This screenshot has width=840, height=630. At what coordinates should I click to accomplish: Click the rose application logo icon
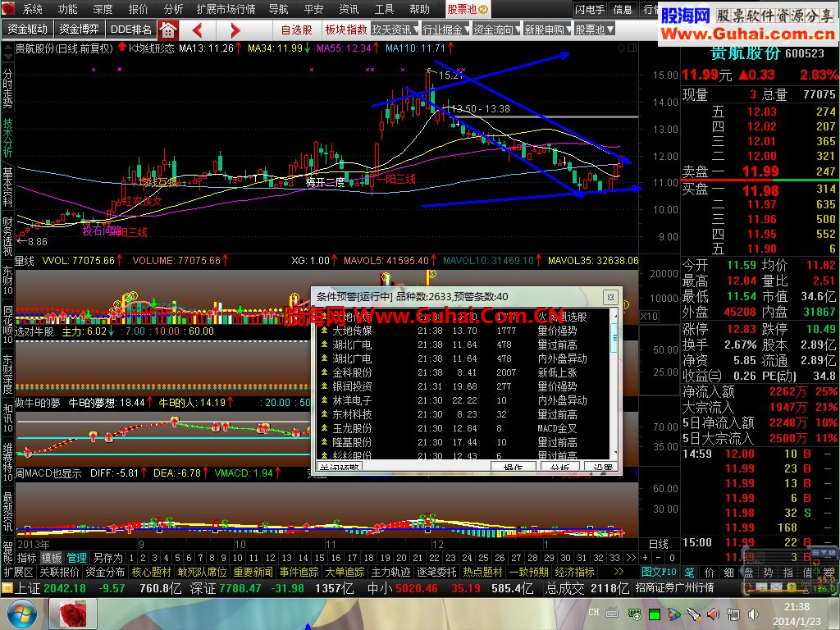click(x=8, y=8)
